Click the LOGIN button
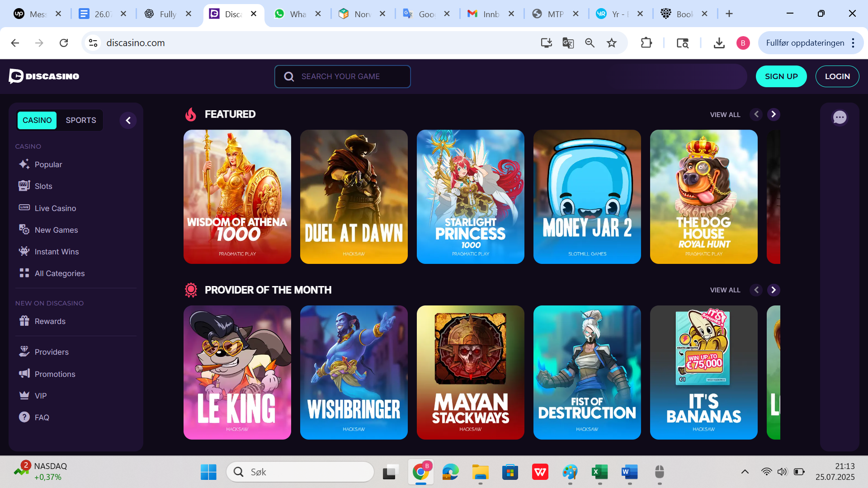This screenshot has width=868, height=488. (837, 76)
